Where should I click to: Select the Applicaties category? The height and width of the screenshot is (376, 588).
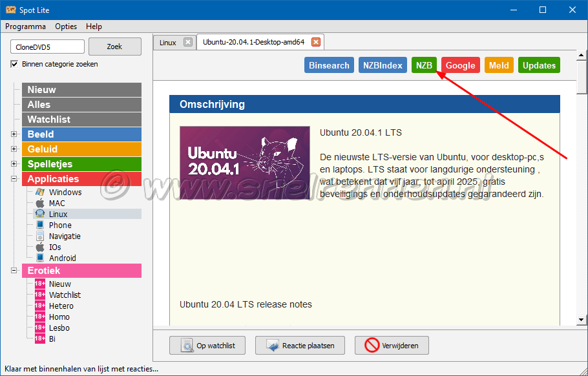pos(82,179)
